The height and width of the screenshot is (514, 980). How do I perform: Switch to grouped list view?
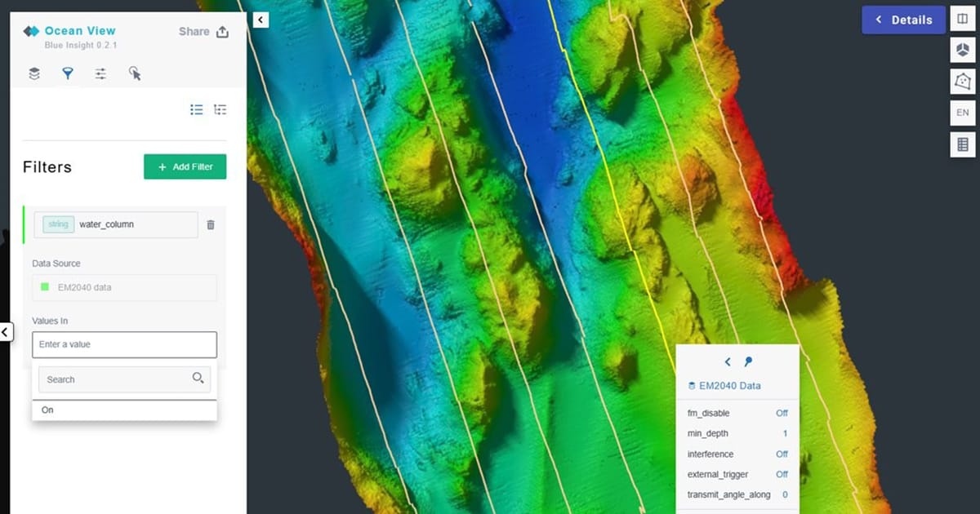pos(220,109)
